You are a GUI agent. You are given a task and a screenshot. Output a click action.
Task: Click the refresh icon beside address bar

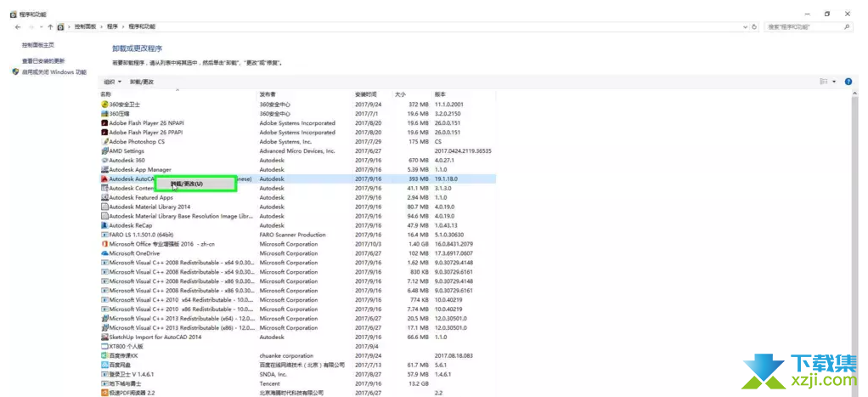(x=754, y=26)
